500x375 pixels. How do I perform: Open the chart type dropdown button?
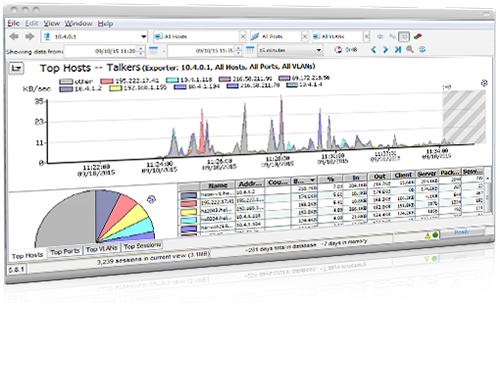[16, 69]
